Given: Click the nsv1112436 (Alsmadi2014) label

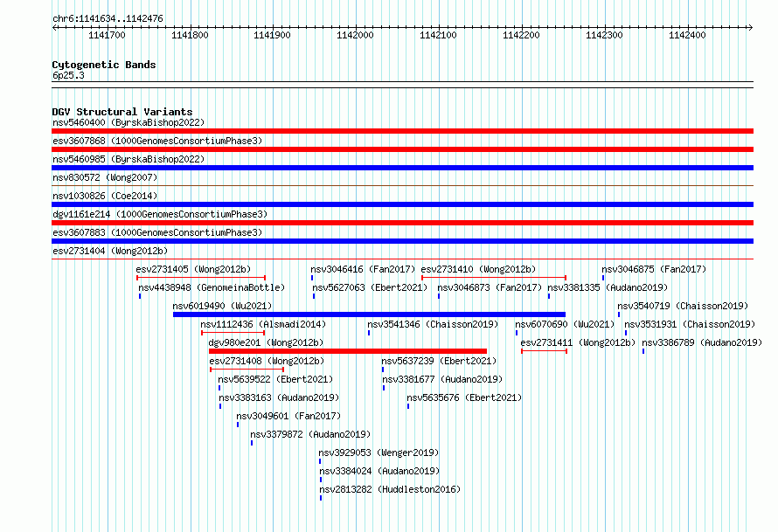Looking at the screenshot, I should (263, 324).
